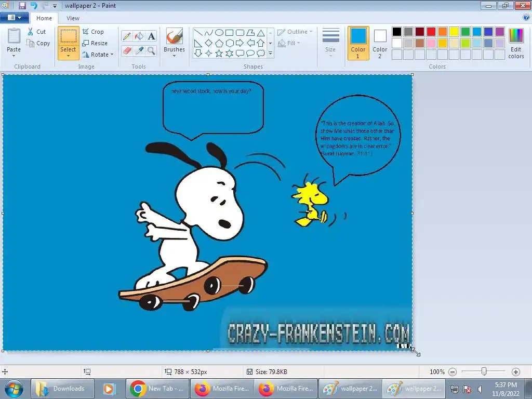
Task: Pick the yellow color swatch
Action: pos(454,32)
